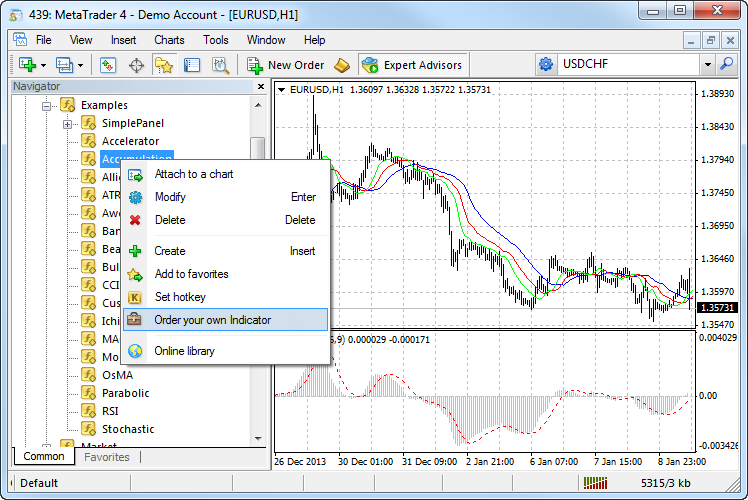
Task: Switch to the Favorites tab
Action: click(107, 457)
